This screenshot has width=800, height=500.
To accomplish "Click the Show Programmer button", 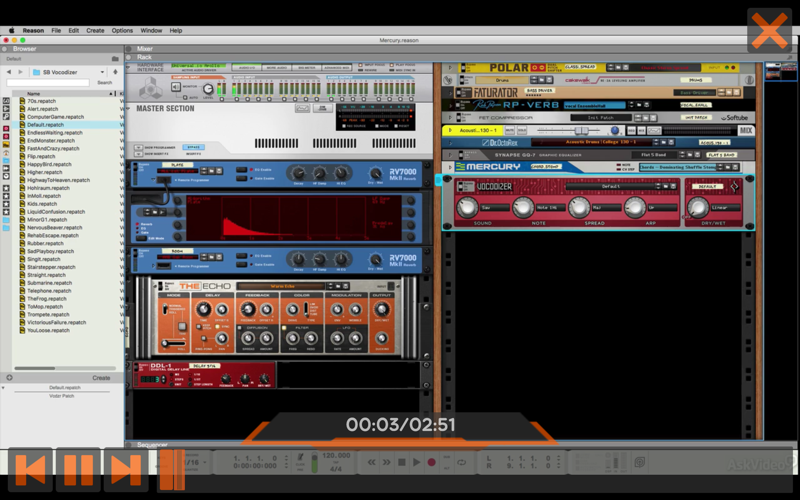I will pyautogui.click(x=138, y=147).
